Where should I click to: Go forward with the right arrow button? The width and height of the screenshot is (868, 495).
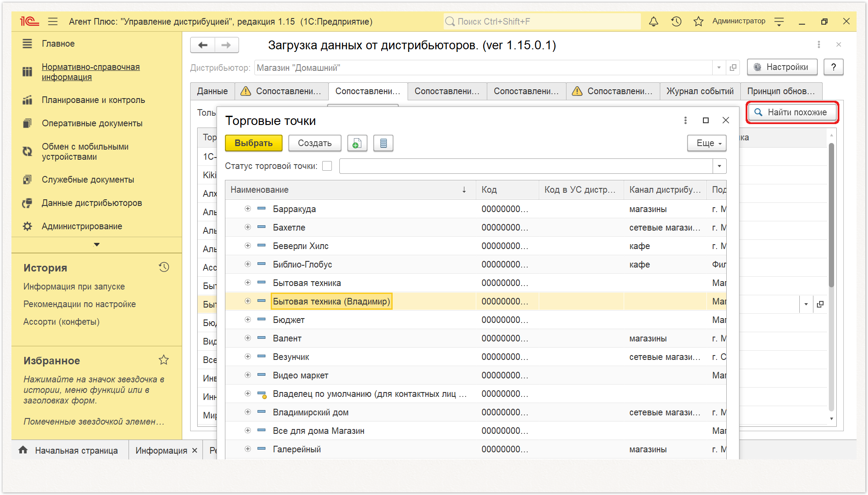226,45
